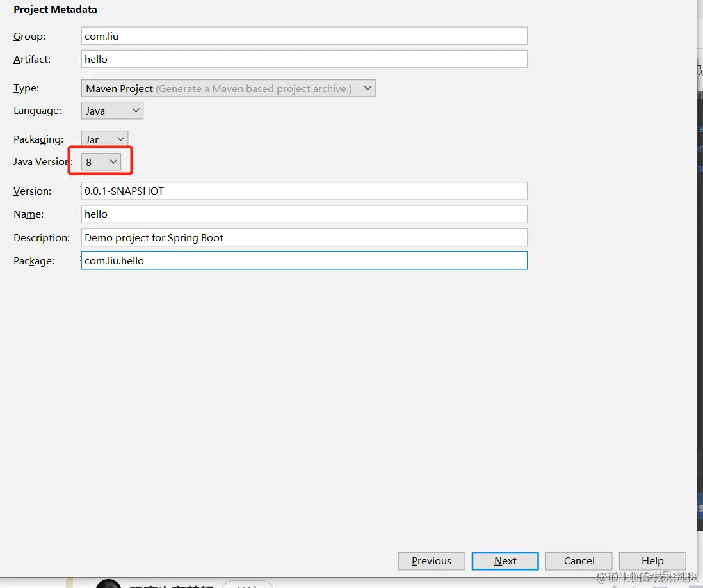
Task: Click the Java Version label
Action: (x=43, y=162)
